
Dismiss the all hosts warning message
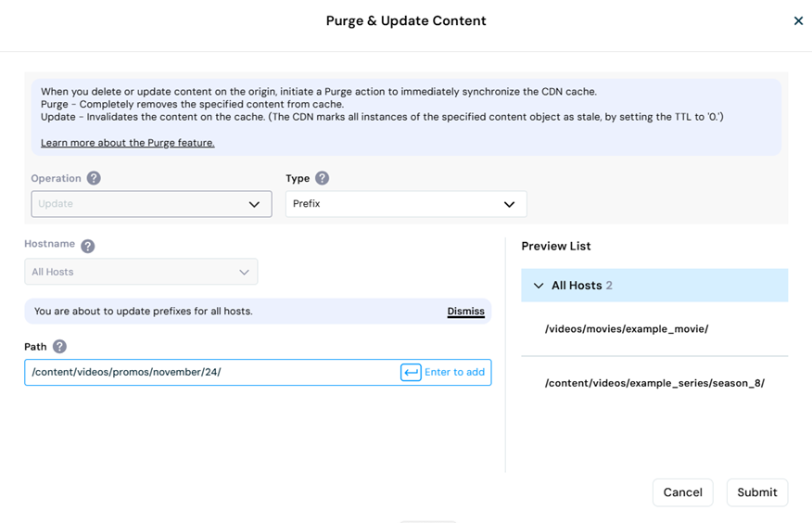point(465,312)
